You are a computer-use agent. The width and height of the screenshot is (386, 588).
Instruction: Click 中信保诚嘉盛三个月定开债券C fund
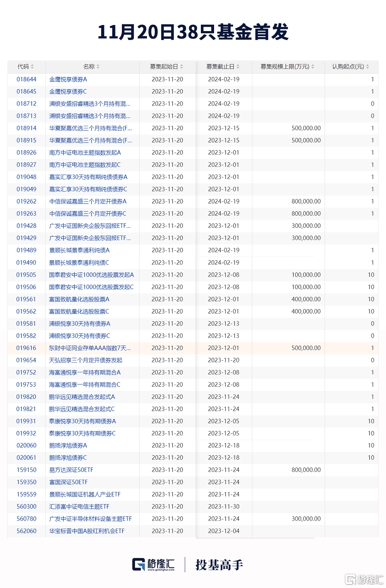[88, 214]
